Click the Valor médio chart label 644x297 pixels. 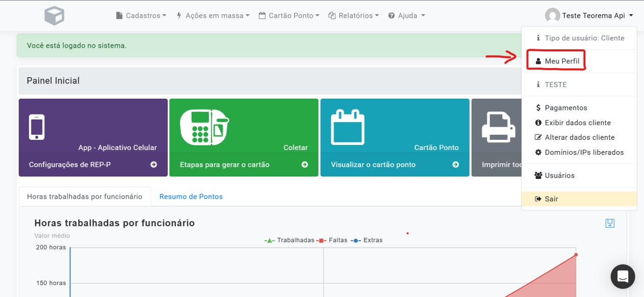[x=52, y=235]
